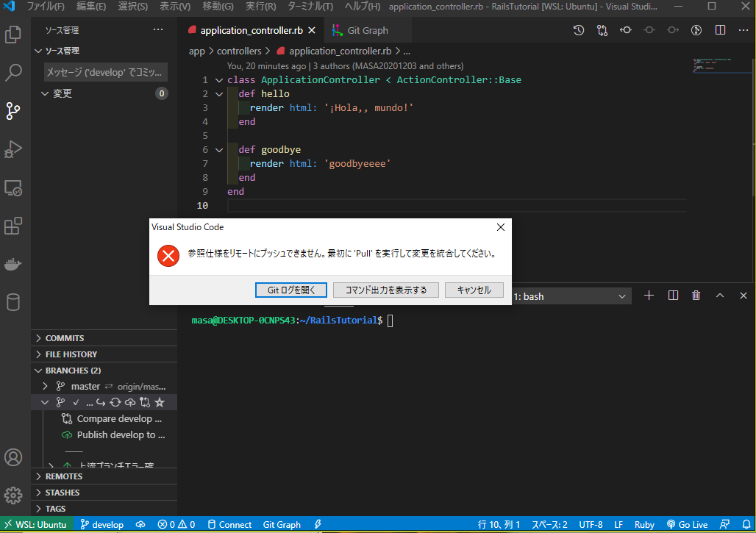Open the Extensions view
Image resolution: width=756 pixels, height=533 pixels.
[13, 226]
